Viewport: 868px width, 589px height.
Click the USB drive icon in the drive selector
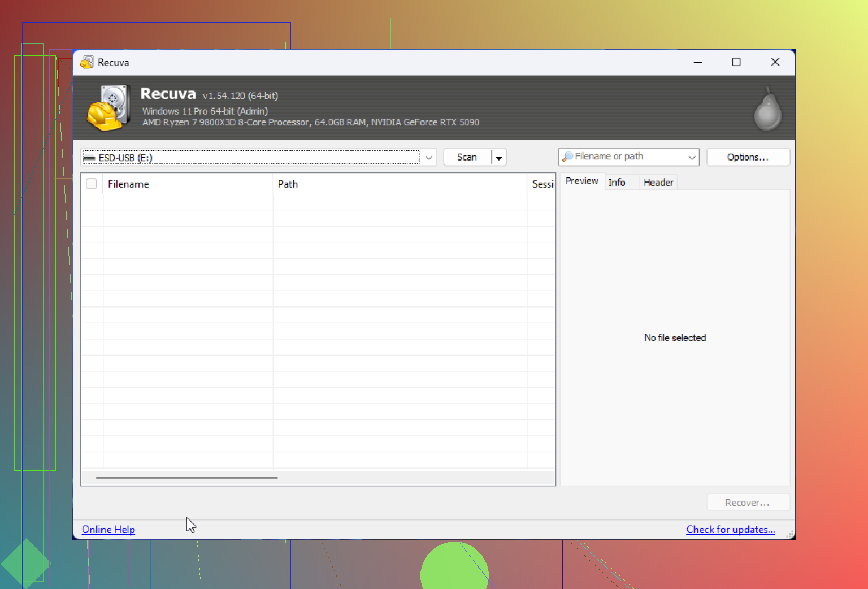(90, 158)
